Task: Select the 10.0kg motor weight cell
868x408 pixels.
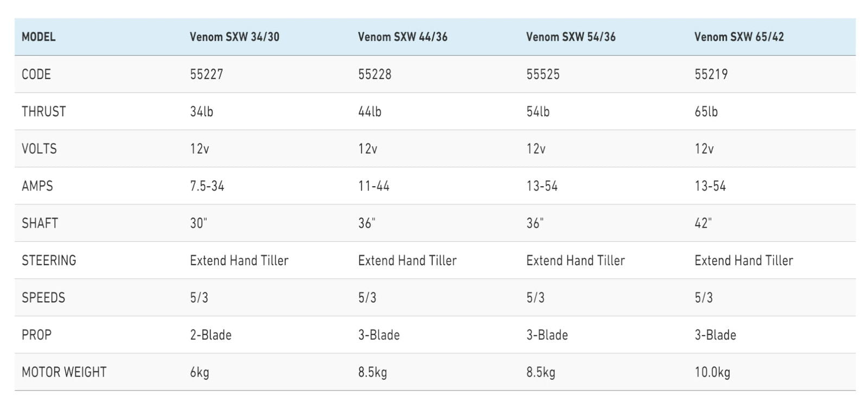Action: (712, 372)
